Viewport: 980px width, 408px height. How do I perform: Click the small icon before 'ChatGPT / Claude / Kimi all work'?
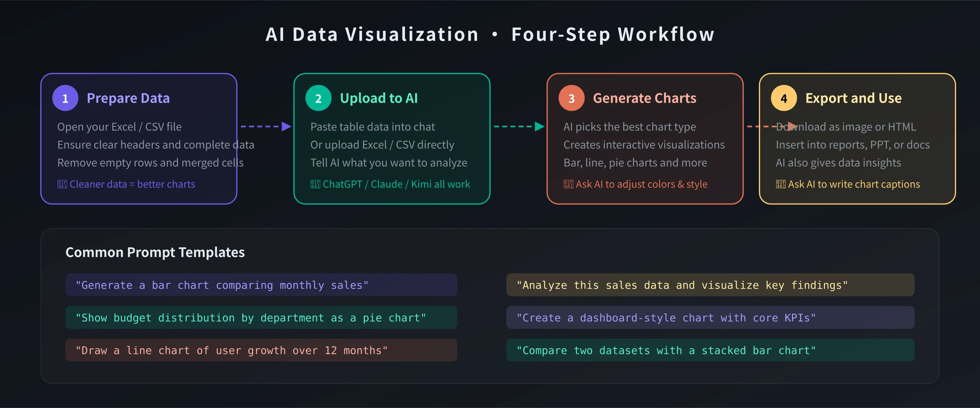[316, 184]
